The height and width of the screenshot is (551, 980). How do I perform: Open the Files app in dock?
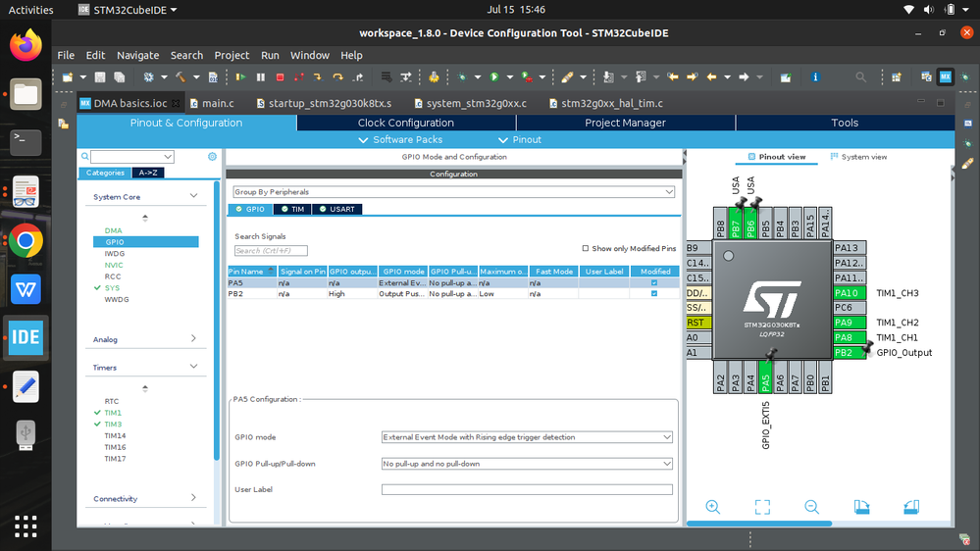[26, 94]
